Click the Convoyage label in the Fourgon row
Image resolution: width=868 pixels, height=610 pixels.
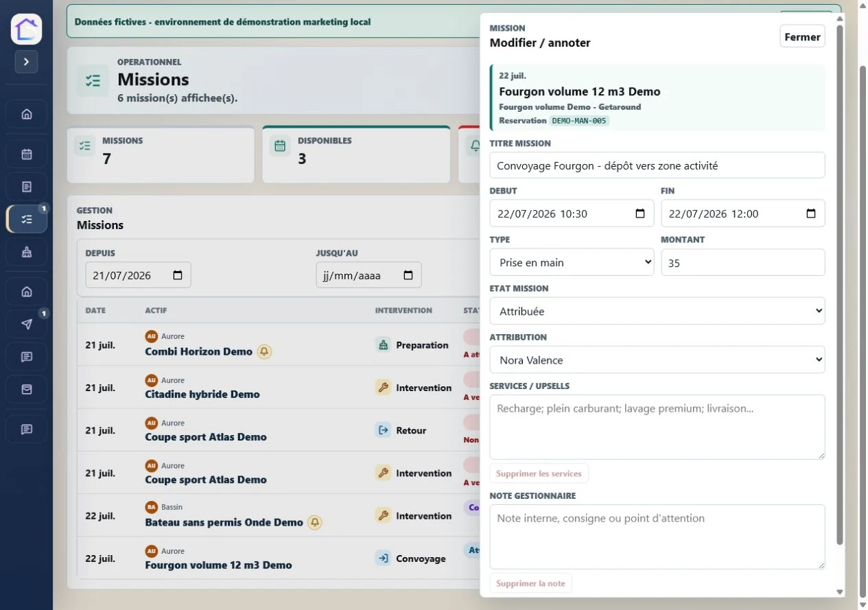[421, 559]
